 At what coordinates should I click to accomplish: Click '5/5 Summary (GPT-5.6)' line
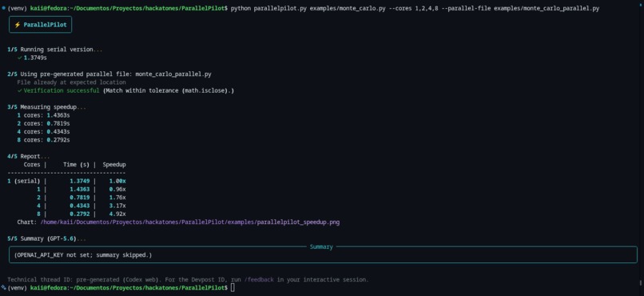(47, 238)
